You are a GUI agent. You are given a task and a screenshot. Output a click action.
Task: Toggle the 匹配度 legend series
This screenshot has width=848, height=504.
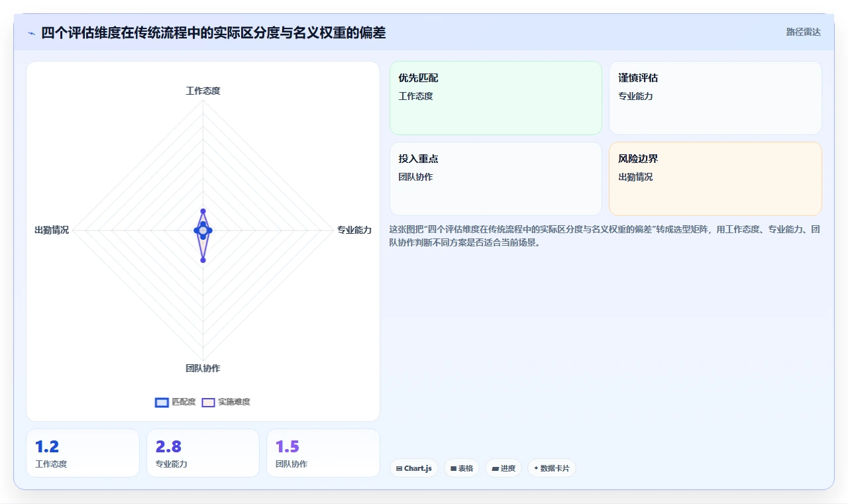pyautogui.click(x=176, y=402)
